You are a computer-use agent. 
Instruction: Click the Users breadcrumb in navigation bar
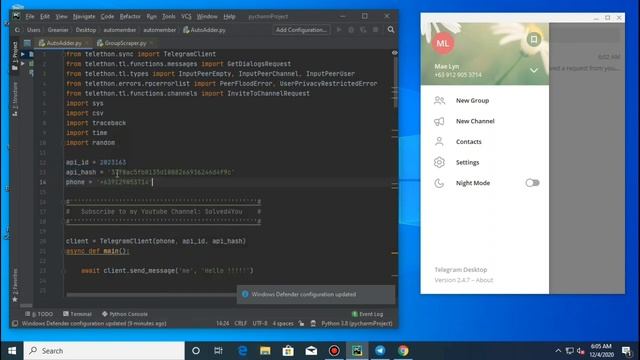click(x=33, y=30)
